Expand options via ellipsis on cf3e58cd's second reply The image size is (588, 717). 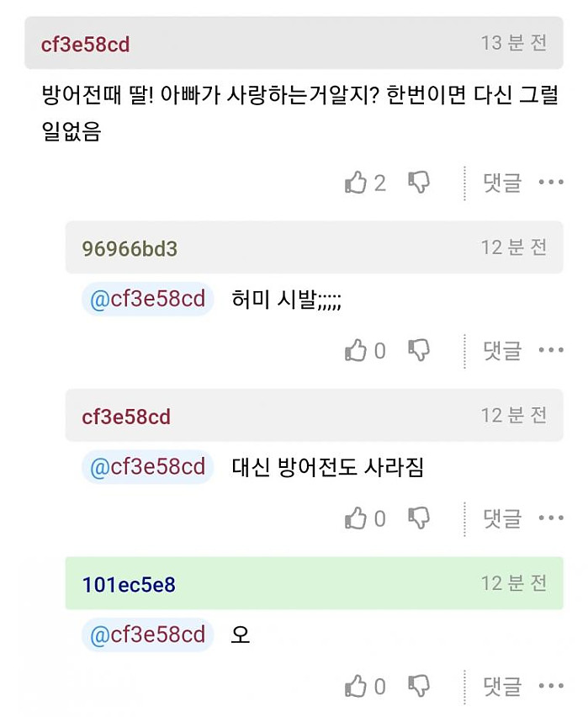click(x=551, y=518)
